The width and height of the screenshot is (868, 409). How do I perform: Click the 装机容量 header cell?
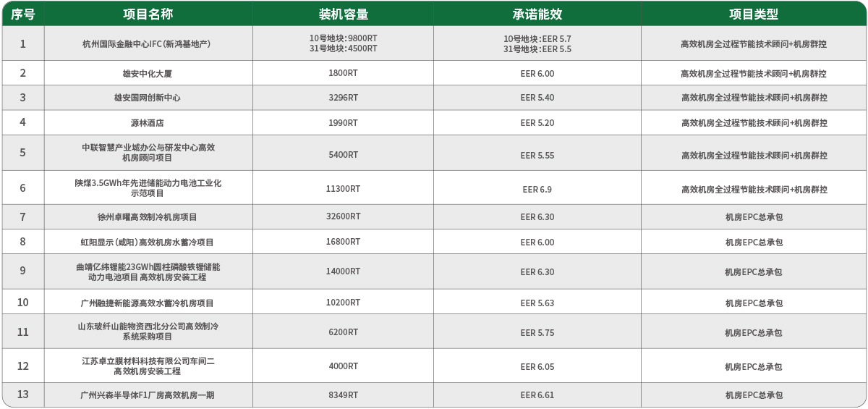[x=343, y=14]
